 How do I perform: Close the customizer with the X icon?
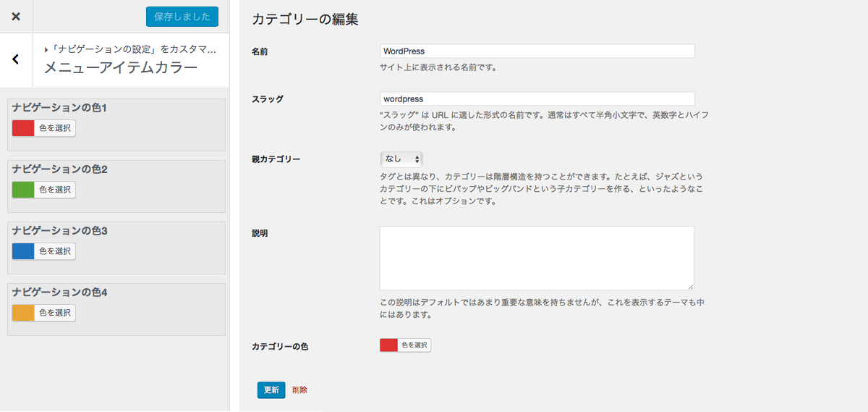(16, 16)
